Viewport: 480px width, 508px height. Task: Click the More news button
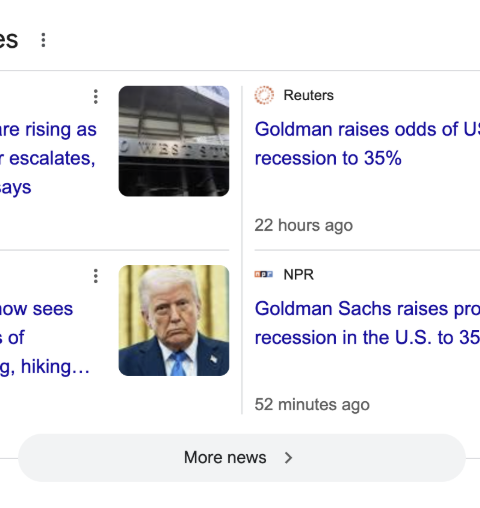[242, 458]
